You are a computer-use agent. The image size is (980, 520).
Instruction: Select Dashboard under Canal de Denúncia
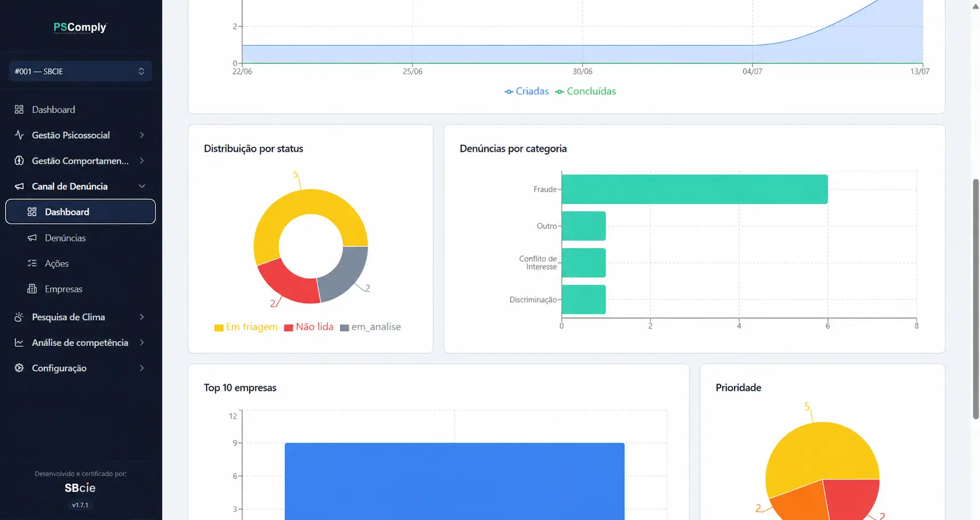click(80, 212)
